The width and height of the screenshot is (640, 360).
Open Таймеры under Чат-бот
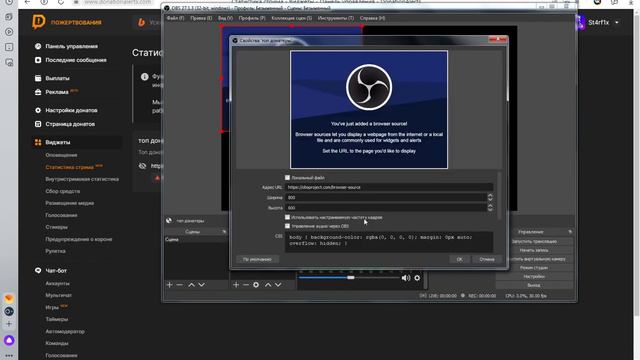[57, 319]
